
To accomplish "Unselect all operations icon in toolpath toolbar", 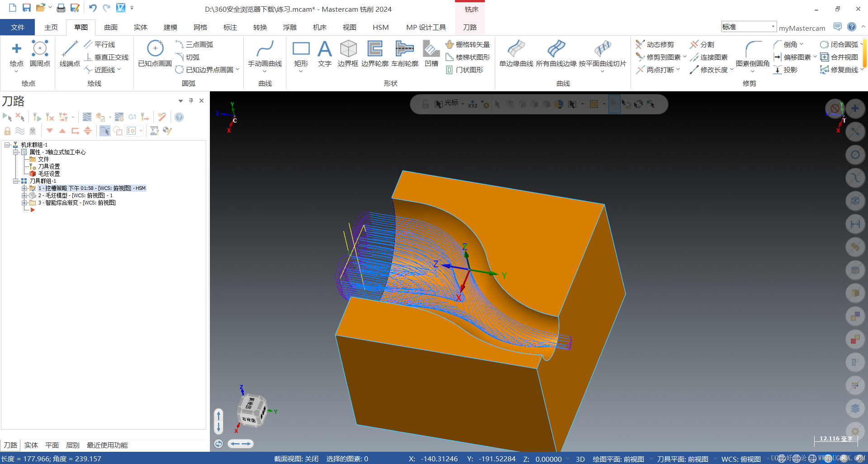I will pos(20,117).
